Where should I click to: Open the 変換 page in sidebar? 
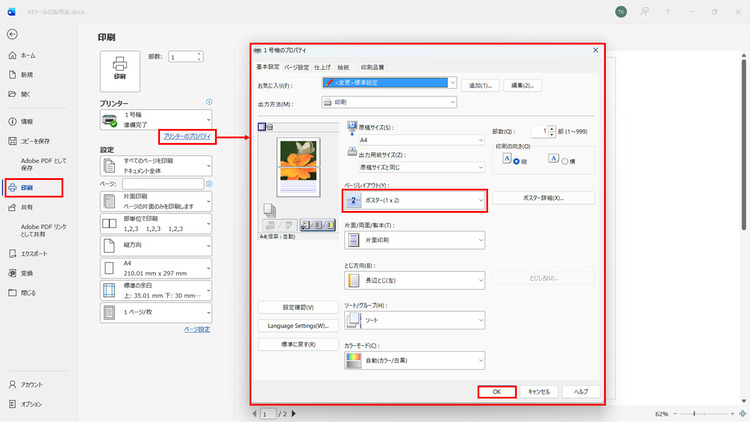pos(21,273)
